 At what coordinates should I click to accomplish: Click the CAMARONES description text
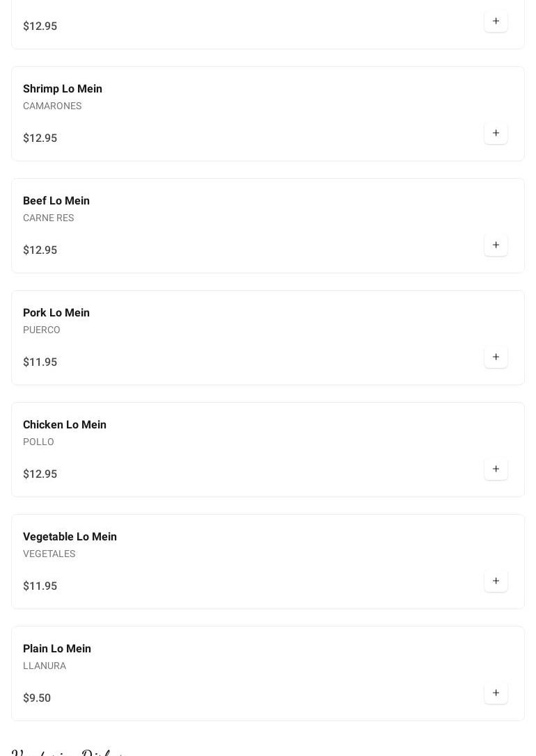(x=52, y=106)
